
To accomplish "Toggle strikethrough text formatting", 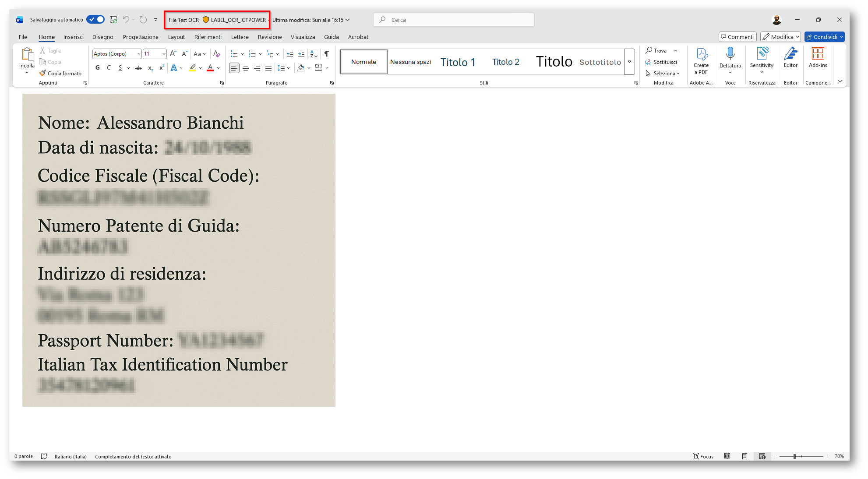I will [138, 68].
